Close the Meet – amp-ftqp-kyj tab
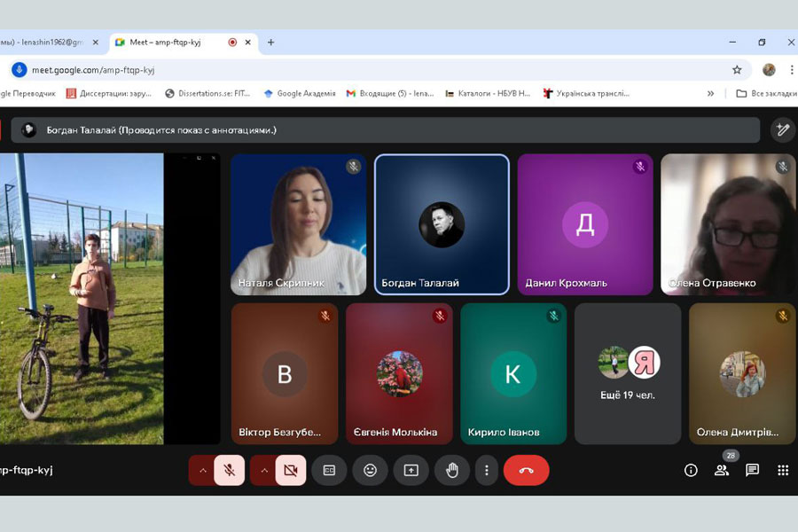The height and width of the screenshot is (532, 798). [248, 43]
